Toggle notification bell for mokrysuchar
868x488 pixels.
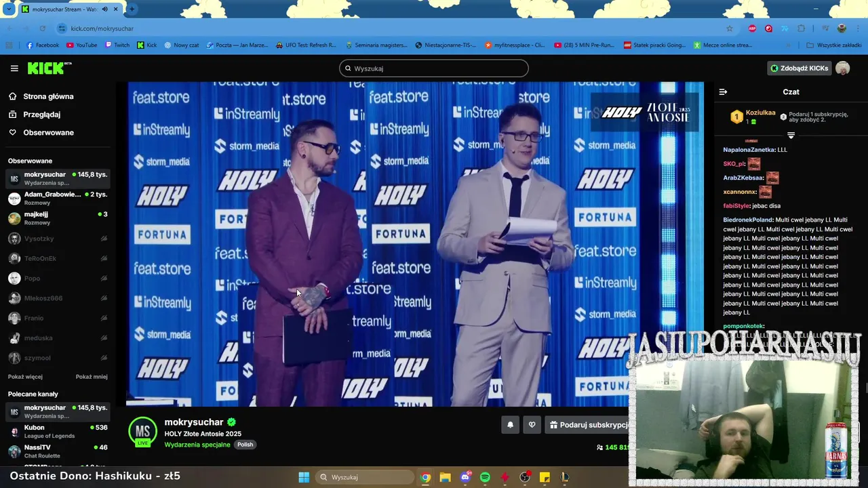click(x=510, y=425)
